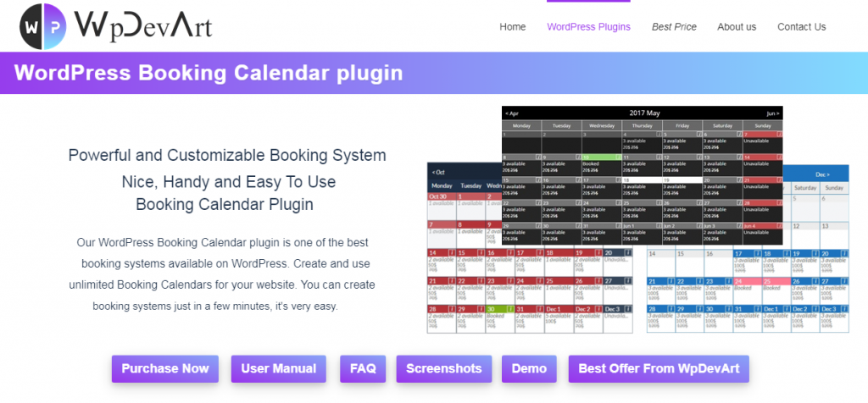This screenshot has height=403, width=868.
Task: Select white highlighted day 18 in dark calendar
Action: click(x=643, y=186)
